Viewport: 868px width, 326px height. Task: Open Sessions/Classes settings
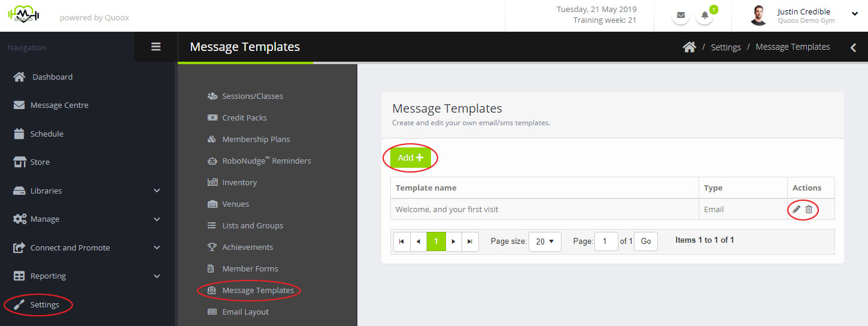253,96
